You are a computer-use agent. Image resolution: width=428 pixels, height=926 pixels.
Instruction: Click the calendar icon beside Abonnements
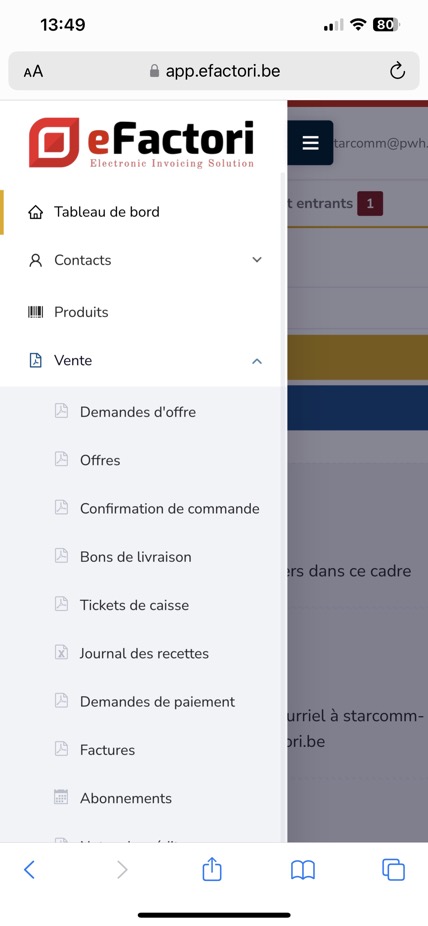click(x=61, y=797)
